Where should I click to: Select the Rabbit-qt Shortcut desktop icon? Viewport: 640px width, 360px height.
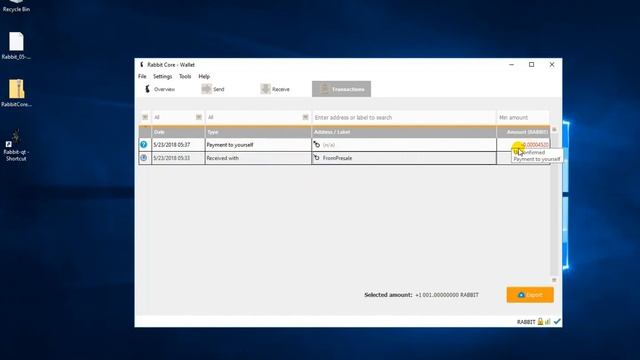point(16,145)
